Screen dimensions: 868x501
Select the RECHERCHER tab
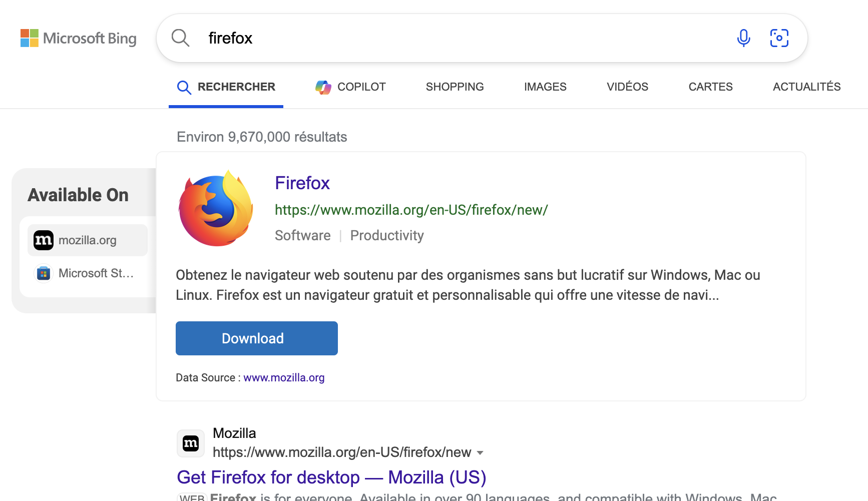(226, 87)
